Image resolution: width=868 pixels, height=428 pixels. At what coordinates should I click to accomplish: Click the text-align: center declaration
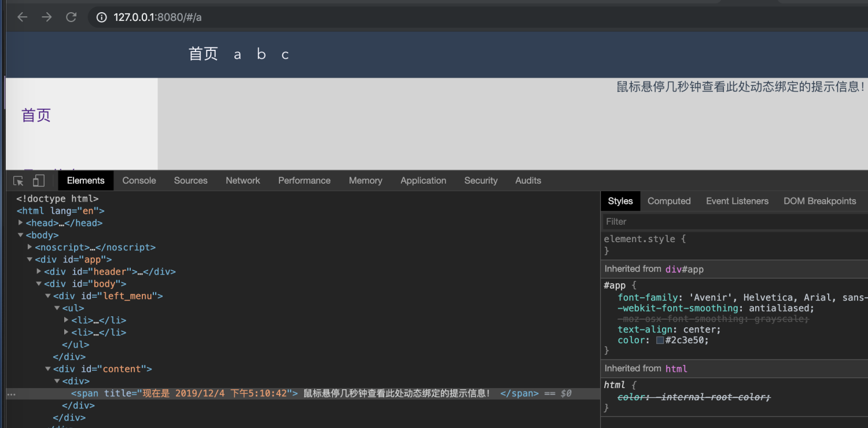pyautogui.click(x=670, y=330)
